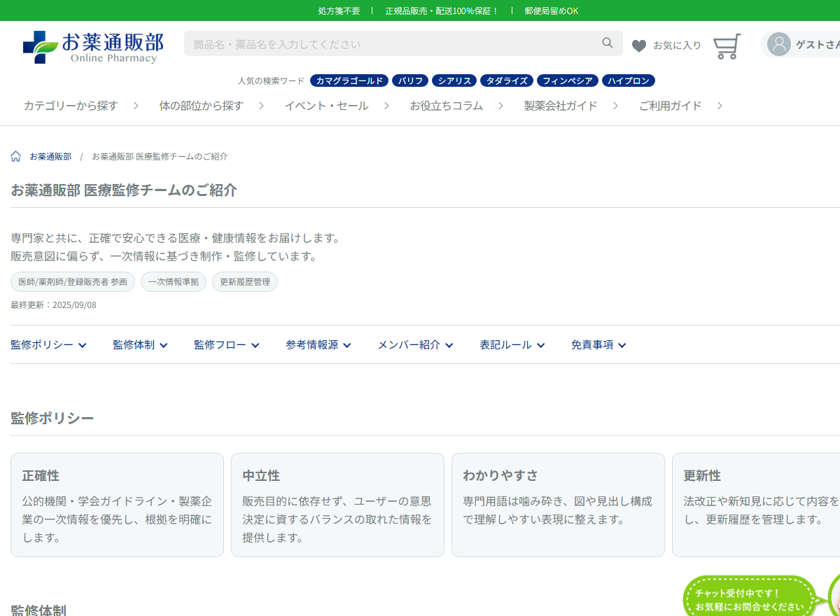Jump to メンバー紹介 section anchor
This screenshot has height=616, width=840.
415,344
